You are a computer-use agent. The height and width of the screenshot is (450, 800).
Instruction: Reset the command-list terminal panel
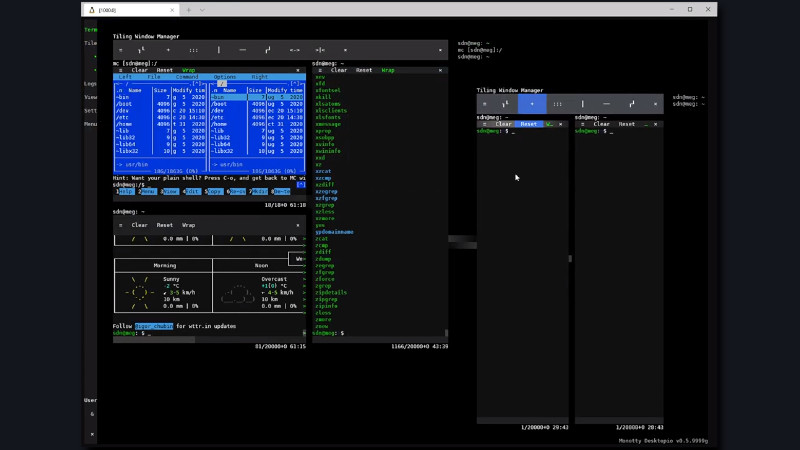pos(364,70)
